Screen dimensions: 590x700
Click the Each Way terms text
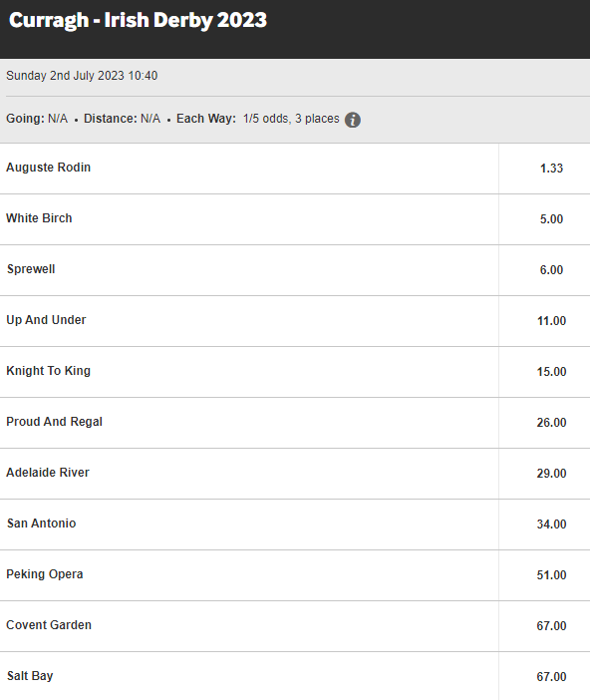257,119
